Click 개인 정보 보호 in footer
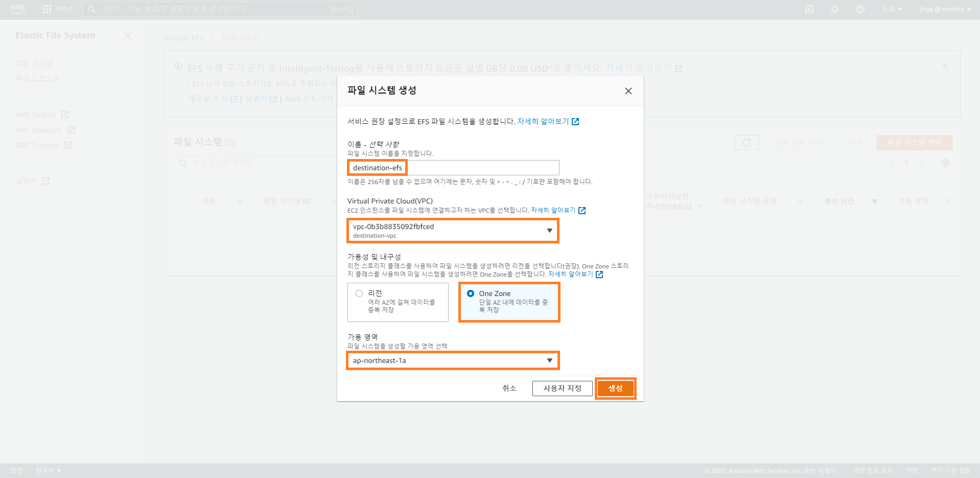Viewport: 980px width, 478px height. click(873, 470)
